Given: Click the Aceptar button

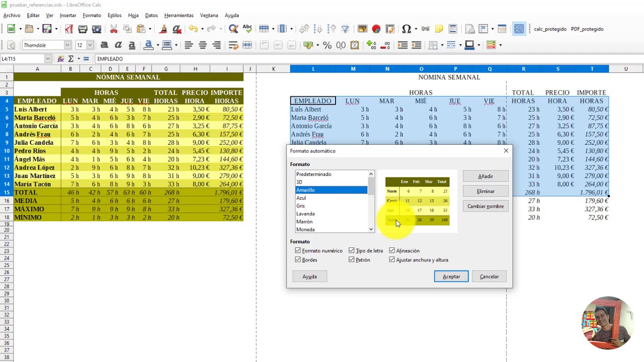Looking at the screenshot, I should 451,277.
